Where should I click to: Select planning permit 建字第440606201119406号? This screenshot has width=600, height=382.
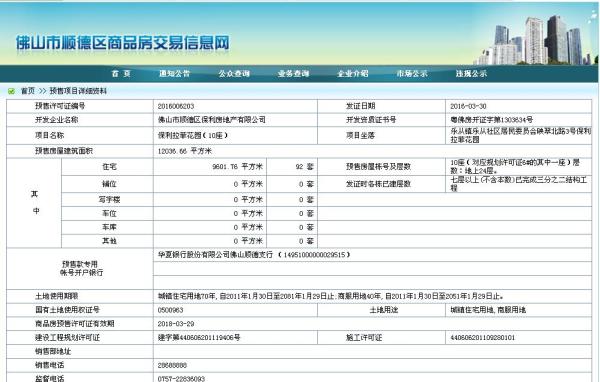click(199, 338)
